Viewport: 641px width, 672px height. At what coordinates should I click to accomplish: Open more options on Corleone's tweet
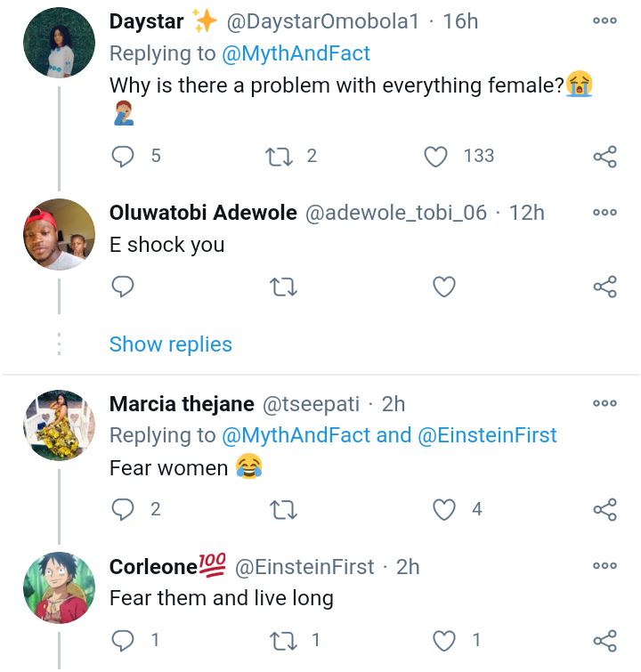coord(605,565)
